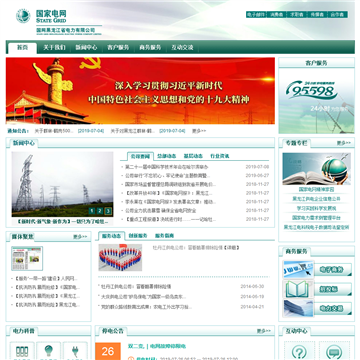Click 更多>> in the 专题专栏 panel

(x=344, y=143)
